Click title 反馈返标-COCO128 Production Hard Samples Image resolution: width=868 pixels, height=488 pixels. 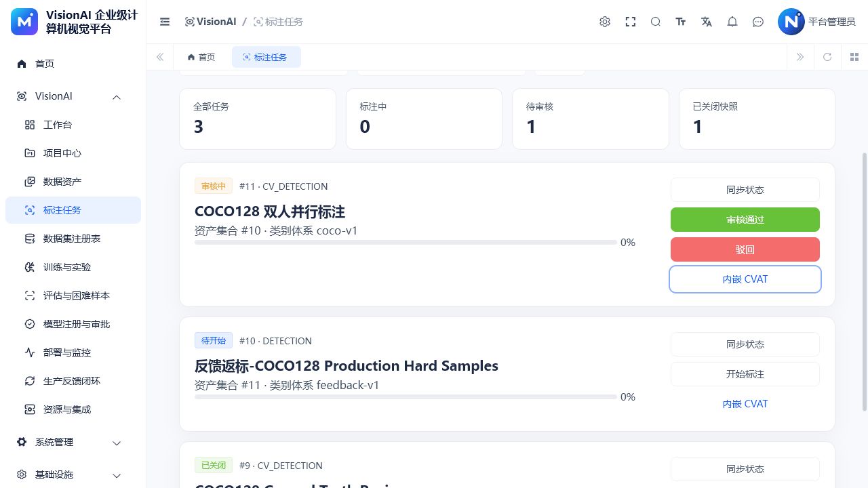pos(347,366)
